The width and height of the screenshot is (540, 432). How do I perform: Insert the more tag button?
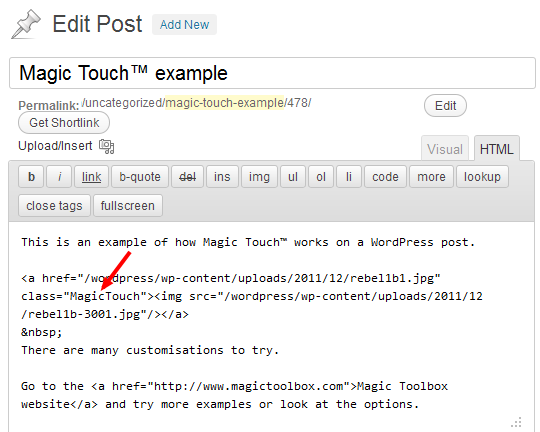pos(431,177)
